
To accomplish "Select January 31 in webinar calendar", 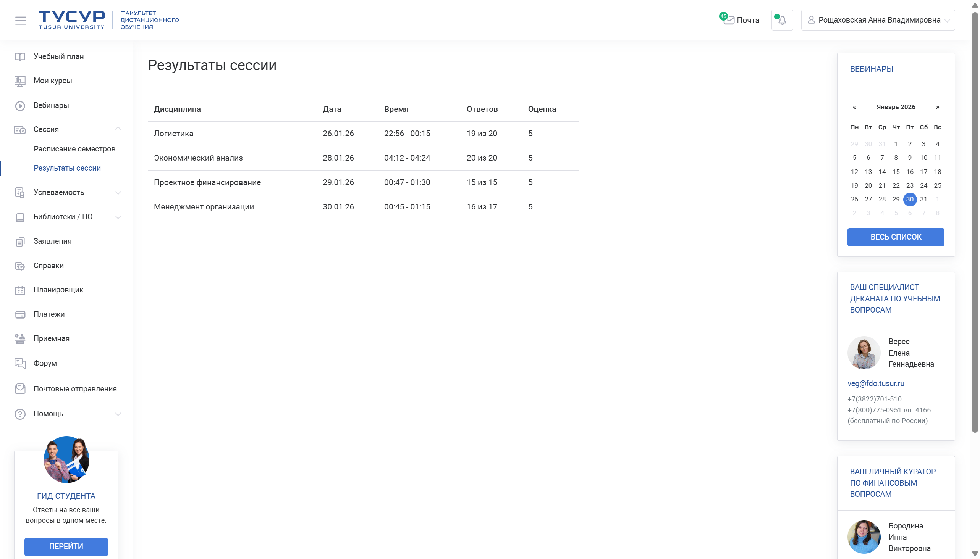I will pos(923,199).
